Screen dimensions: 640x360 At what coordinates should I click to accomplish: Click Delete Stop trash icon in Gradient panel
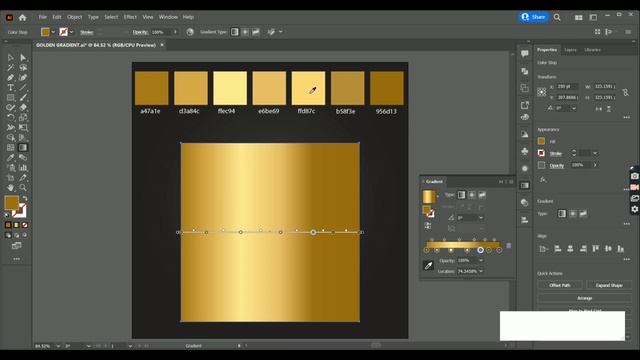[509, 245]
